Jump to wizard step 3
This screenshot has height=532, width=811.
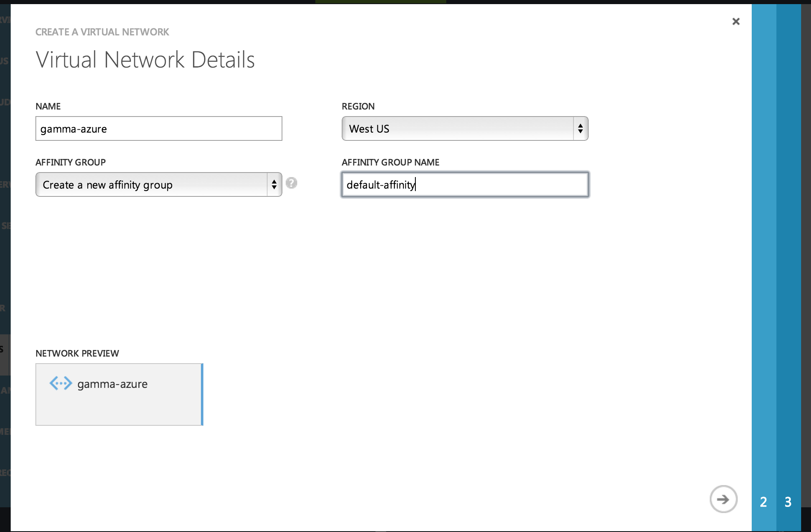(x=788, y=502)
